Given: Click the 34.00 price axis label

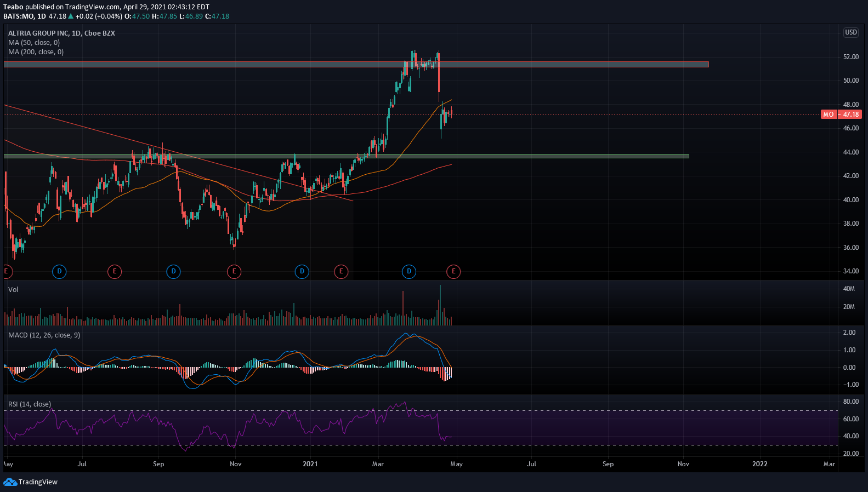Looking at the screenshot, I should pyautogui.click(x=851, y=271).
